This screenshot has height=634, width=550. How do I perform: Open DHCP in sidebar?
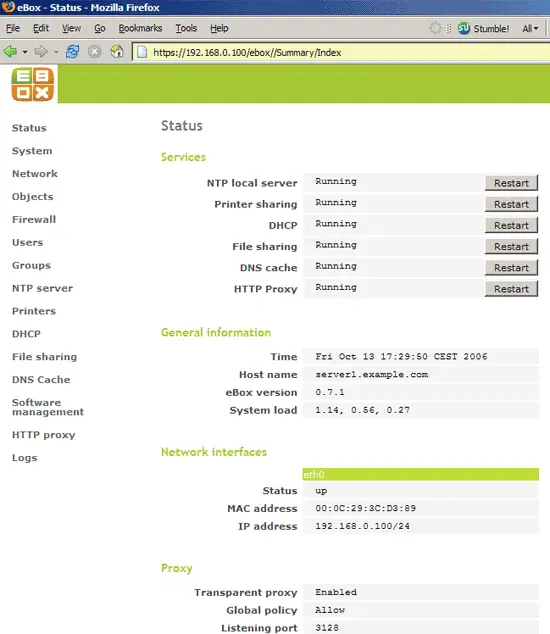[x=26, y=334]
